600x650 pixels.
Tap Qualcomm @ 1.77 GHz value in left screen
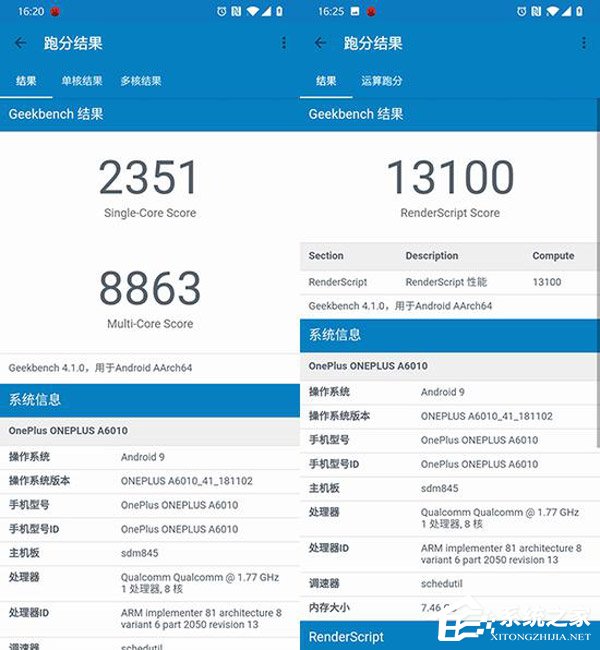tap(200, 583)
